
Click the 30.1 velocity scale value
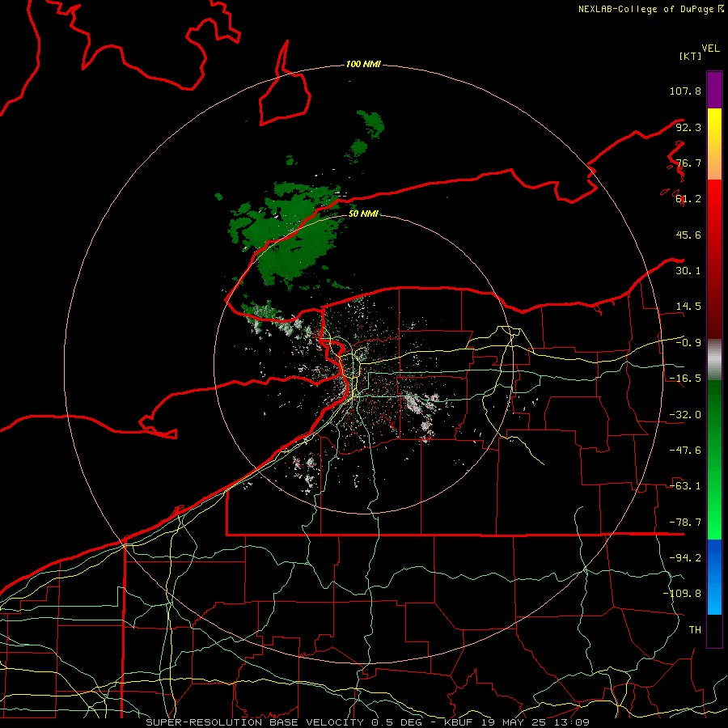[688, 271]
